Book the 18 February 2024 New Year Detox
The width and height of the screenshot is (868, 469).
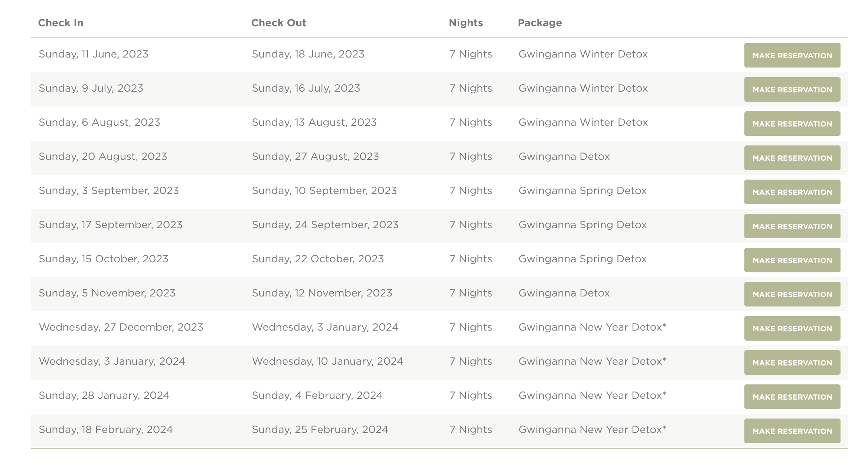tap(792, 431)
